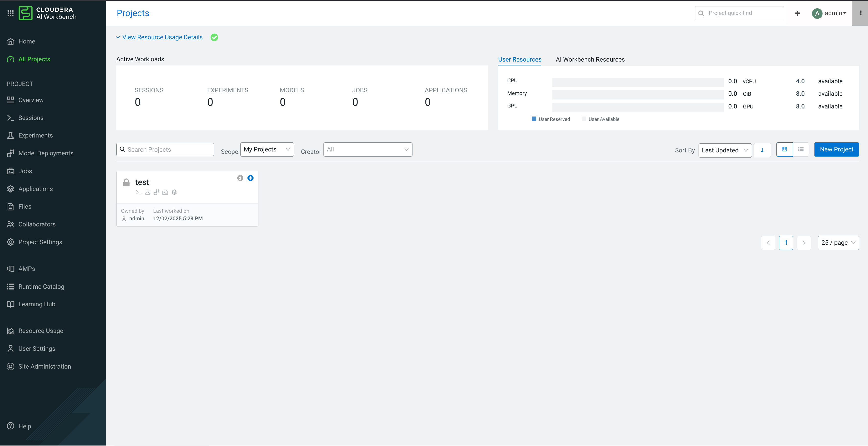This screenshot has height=446, width=868.
Task: Click the info icon on test project card
Action: tap(240, 178)
